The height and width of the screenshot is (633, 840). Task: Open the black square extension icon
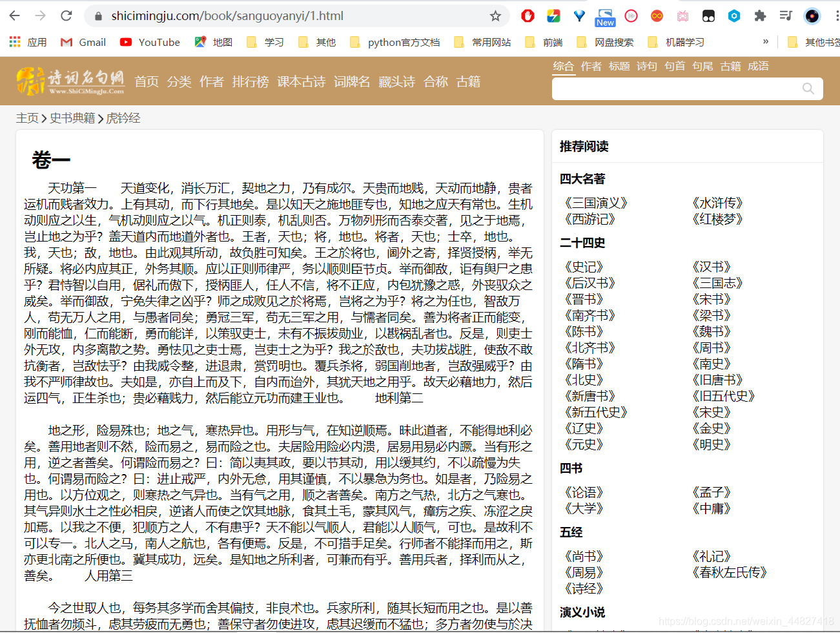pyautogui.click(x=708, y=16)
